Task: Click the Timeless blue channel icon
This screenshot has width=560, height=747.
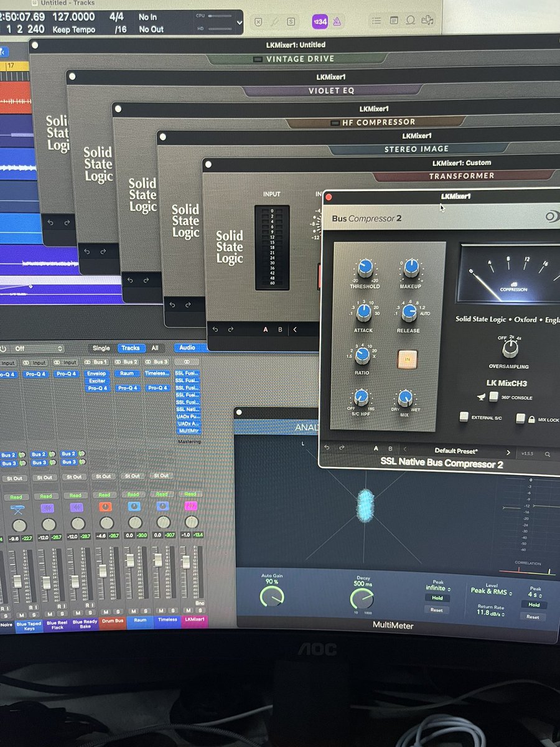Action: (162, 507)
